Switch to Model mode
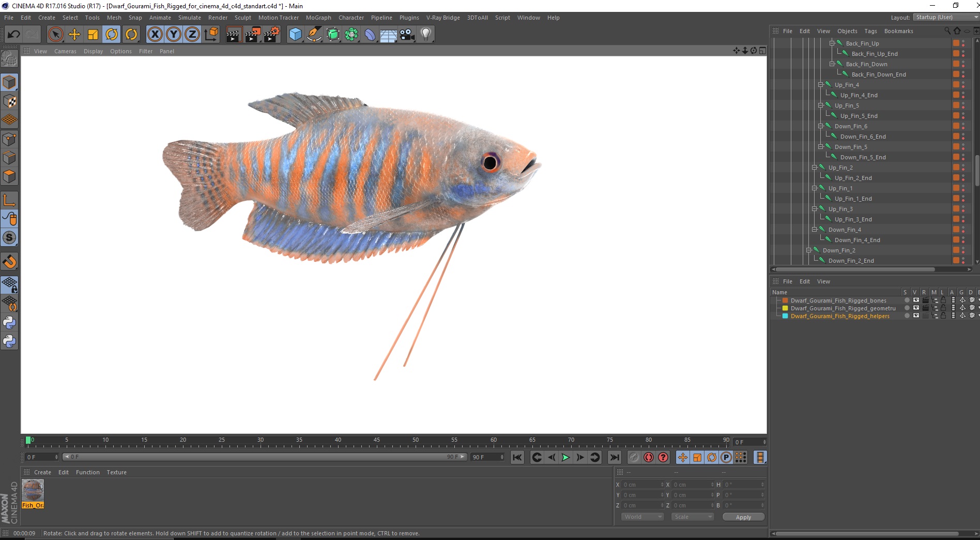980x540 pixels. [9, 82]
